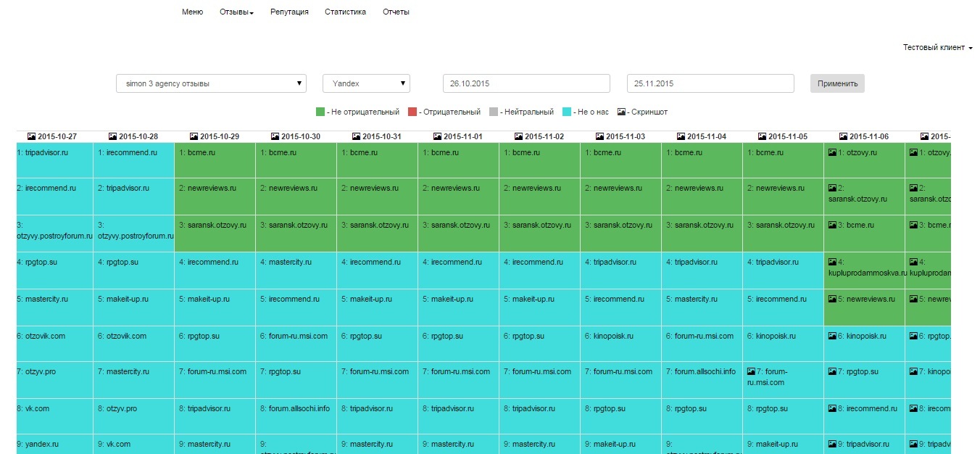
Task: Click cell 6: kinopoisk.ru on 2015-11-03
Action: [621, 344]
